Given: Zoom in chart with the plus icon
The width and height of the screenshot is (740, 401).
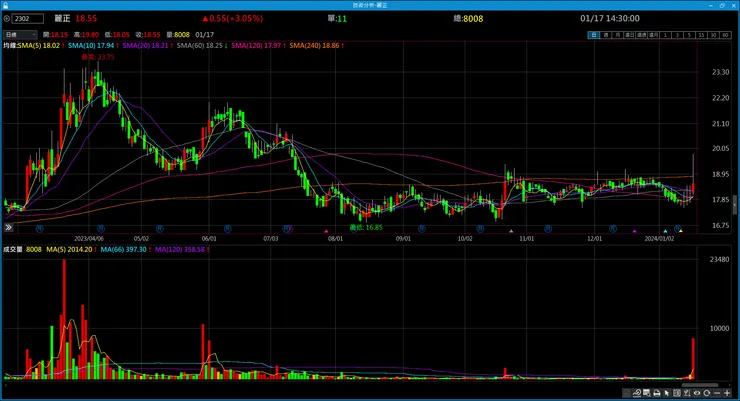Looking at the screenshot, I should pyautogui.click(x=727, y=393).
